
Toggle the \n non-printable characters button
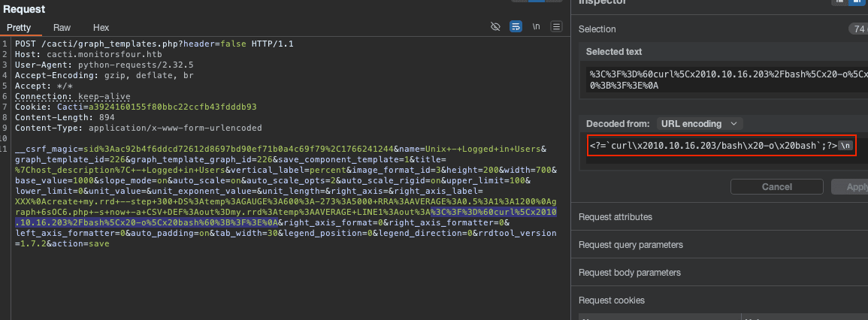click(536, 26)
